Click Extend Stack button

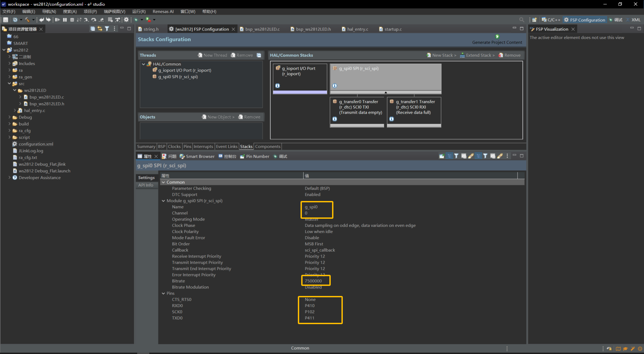477,55
